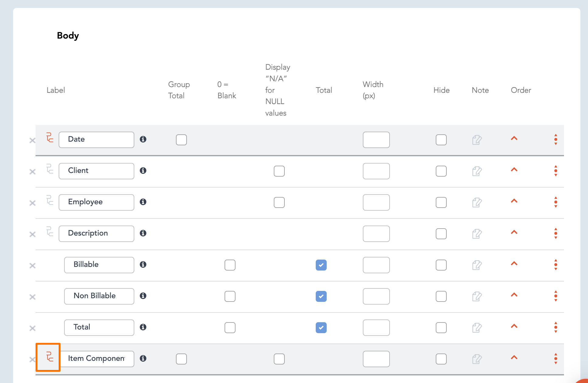Remove the Description row with X icon

tap(33, 234)
